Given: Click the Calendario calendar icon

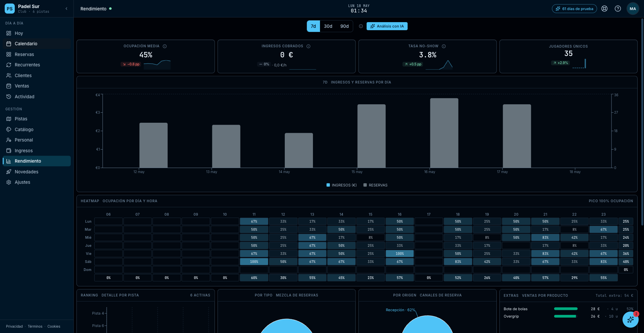Looking at the screenshot, I should (9, 44).
